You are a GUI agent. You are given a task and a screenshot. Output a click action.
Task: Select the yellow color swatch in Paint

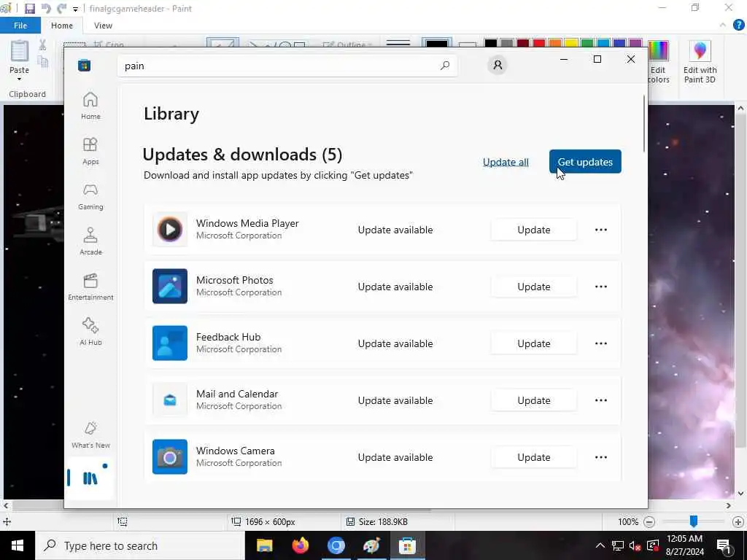click(571, 43)
